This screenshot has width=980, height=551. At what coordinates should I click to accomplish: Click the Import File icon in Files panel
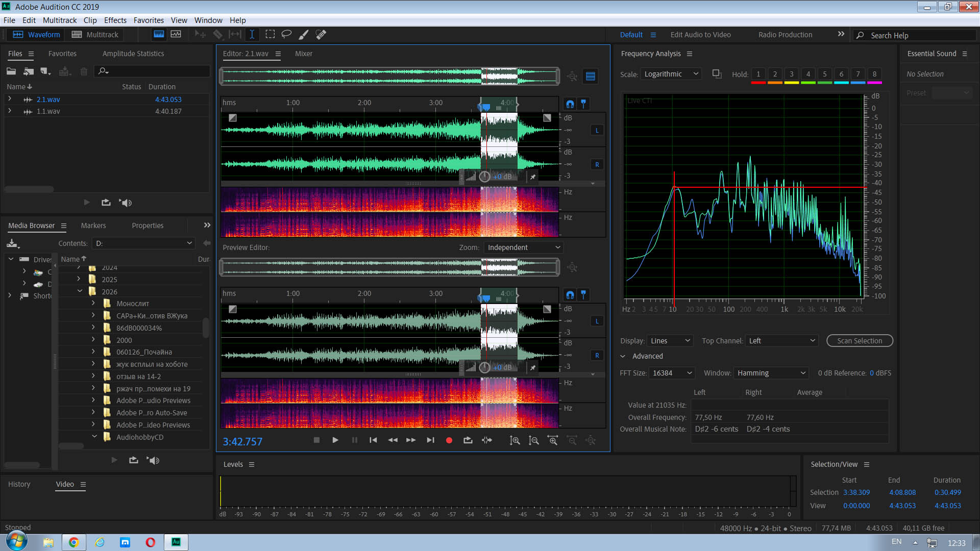click(x=29, y=71)
